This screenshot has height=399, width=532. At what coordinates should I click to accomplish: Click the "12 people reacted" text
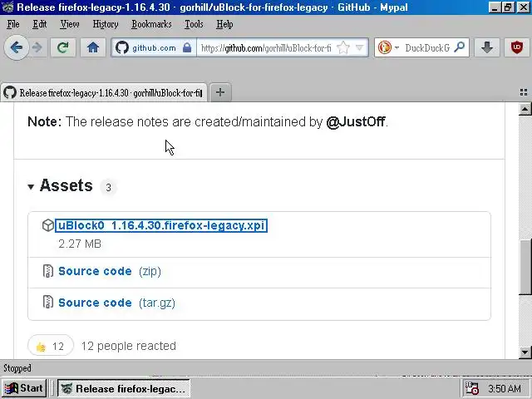pyautogui.click(x=129, y=346)
